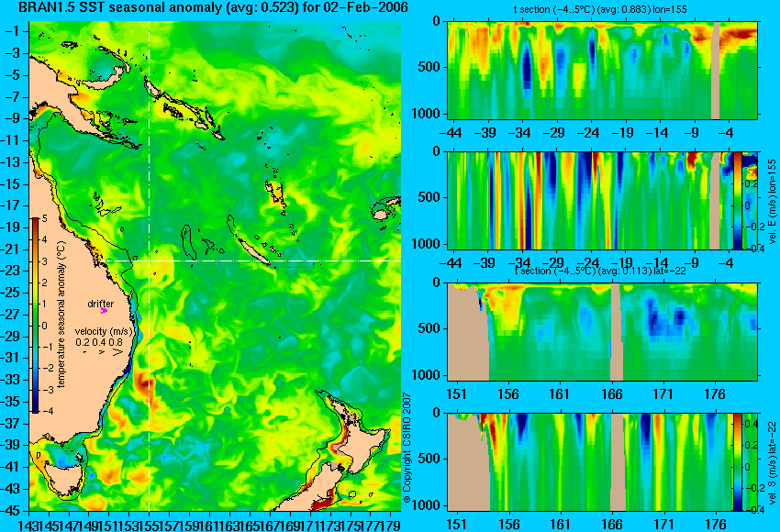This screenshot has width=780, height=532.
Task: Click the '-1' tick on the map latitude axis
Action: (15, 31)
